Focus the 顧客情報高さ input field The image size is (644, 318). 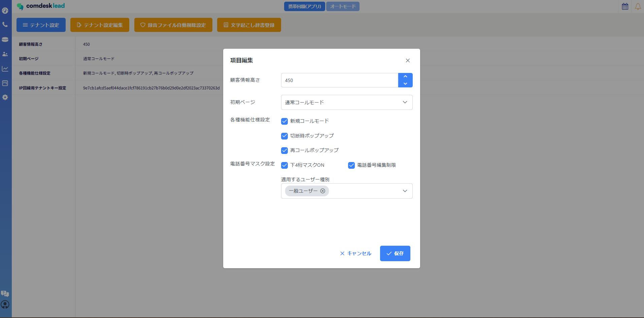point(340,80)
